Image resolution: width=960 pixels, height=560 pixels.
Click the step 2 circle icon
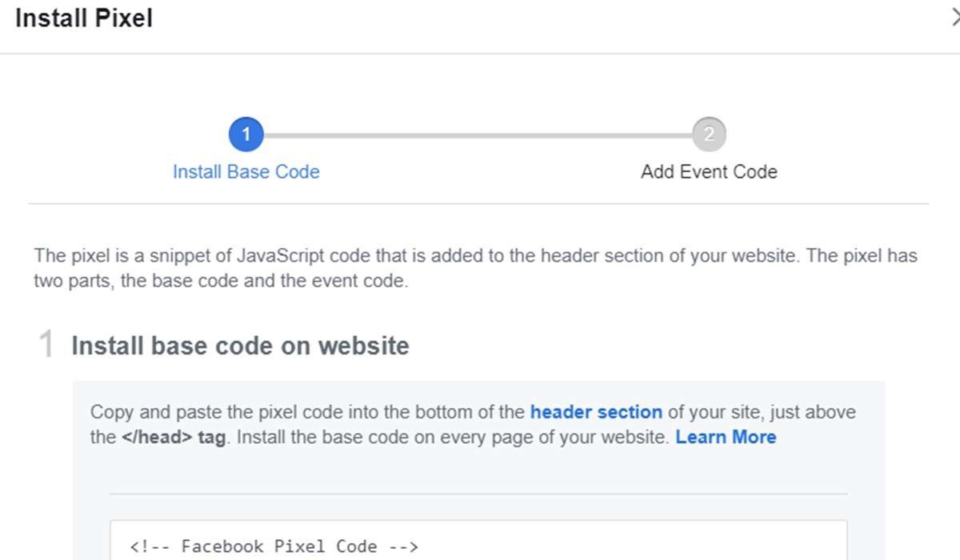708,134
